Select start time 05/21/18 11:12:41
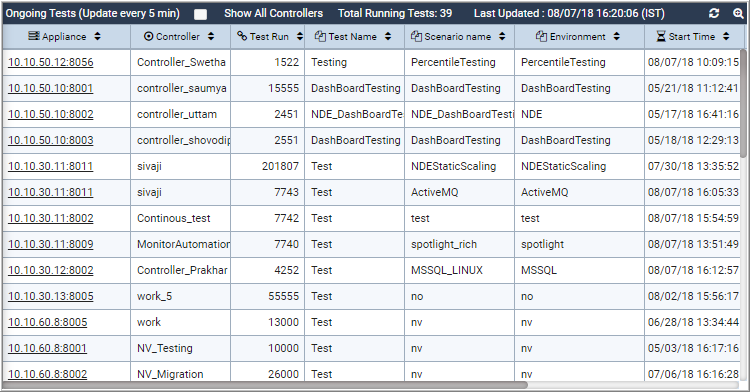 pos(693,88)
